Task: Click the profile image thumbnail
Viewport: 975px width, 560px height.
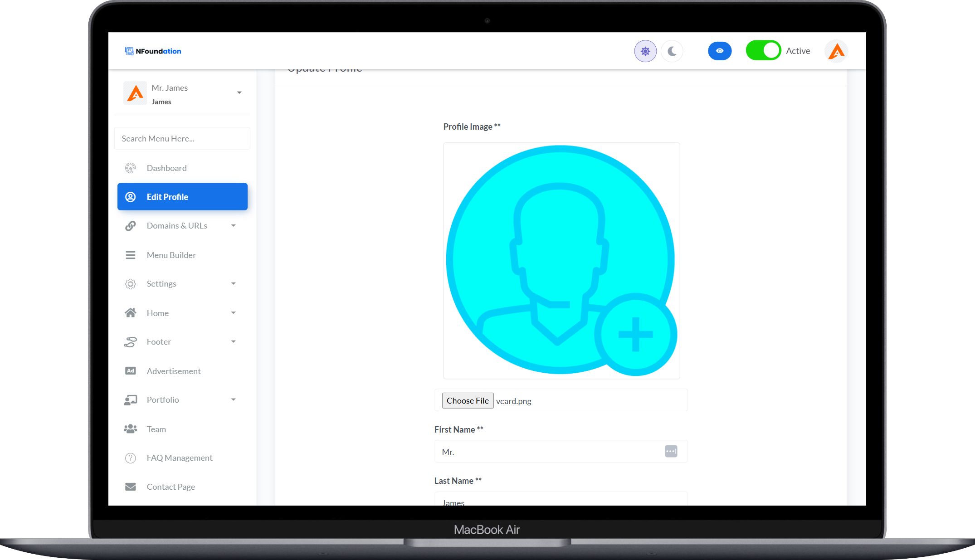Action: 561,261
